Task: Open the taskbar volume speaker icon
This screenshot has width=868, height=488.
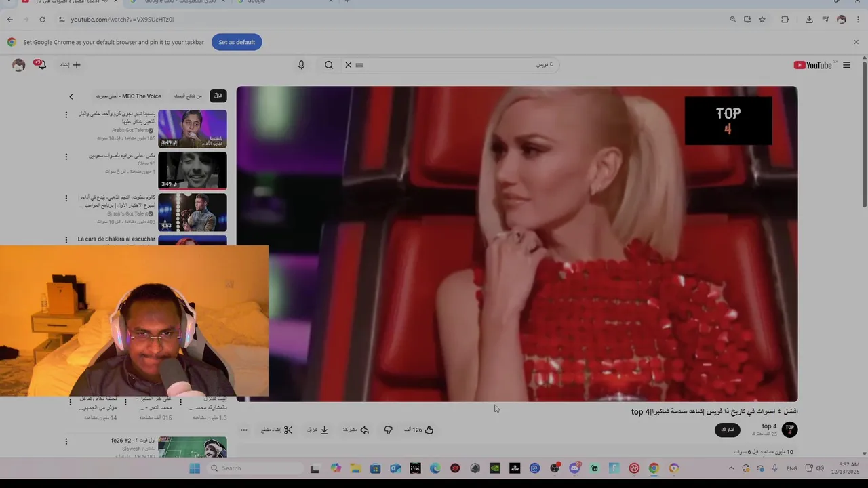Action: pos(820,468)
